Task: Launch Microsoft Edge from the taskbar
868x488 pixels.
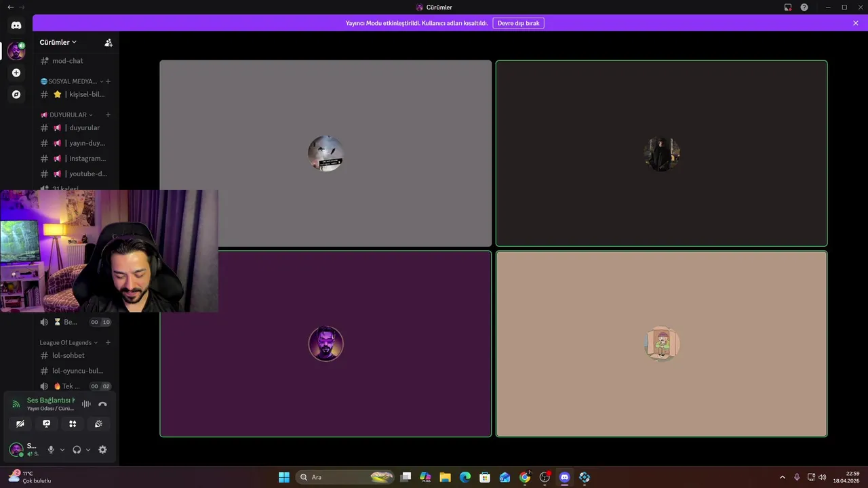Action: (465, 477)
